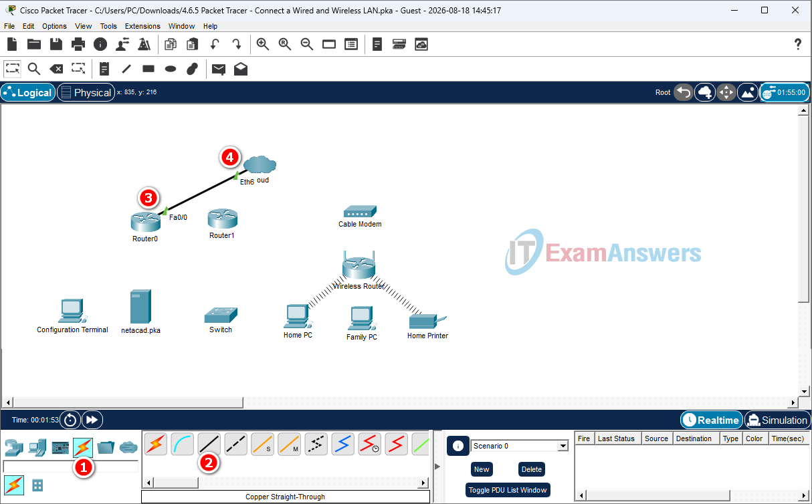The width and height of the screenshot is (812, 504).
Task: Click the Copy icon in the main toolbar
Action: 171,44
